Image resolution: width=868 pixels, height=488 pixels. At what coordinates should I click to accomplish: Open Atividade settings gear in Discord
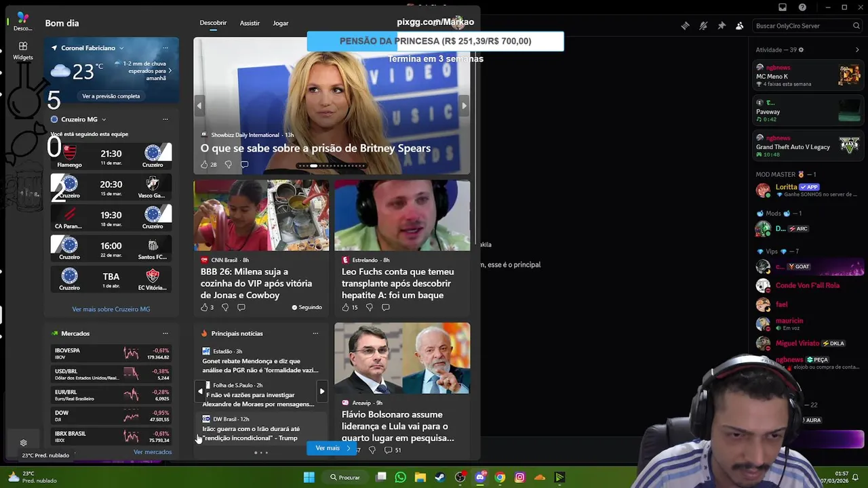pyautogui.click(x=801, y=49)
